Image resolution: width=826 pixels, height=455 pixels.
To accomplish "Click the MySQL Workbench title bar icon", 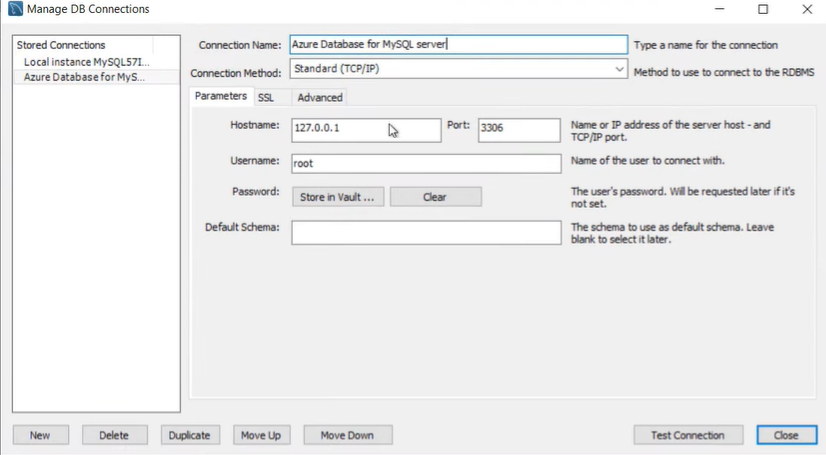I will (15, 9).
